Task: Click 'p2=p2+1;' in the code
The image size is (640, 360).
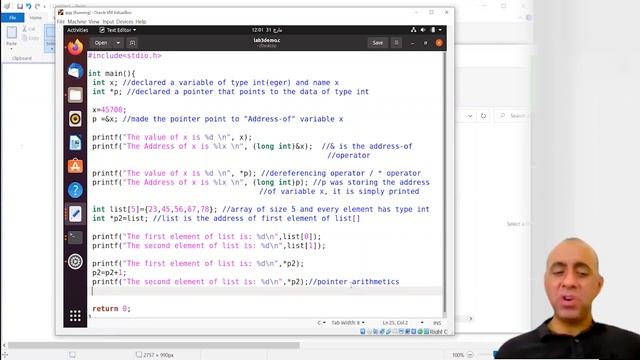Action: (109, 273)
